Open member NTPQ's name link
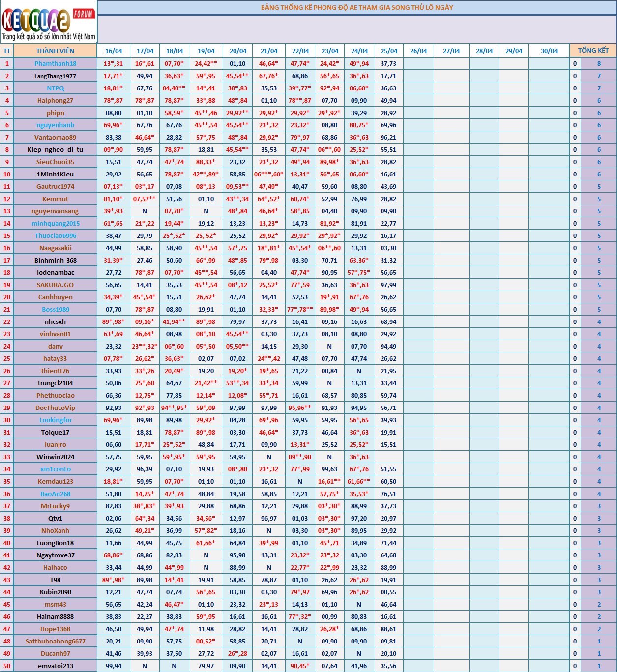The height and width of the screenshot is (672, 617). [x=56, y=88]
